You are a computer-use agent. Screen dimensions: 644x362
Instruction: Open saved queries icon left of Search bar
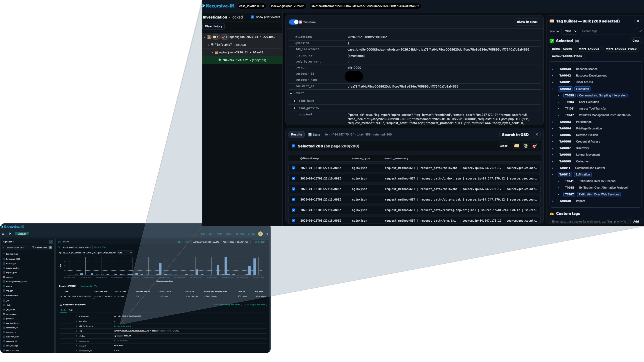tap(59, 242)
